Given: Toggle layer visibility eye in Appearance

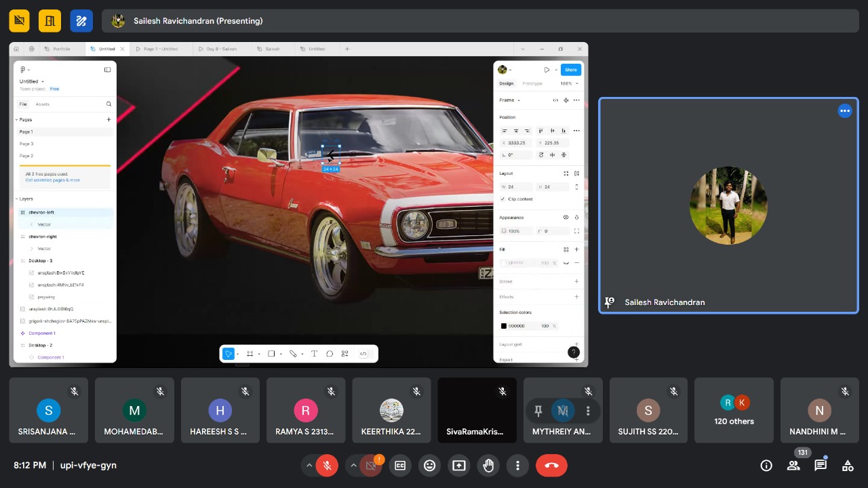Looking at the screenshot, I should point(566,218).
